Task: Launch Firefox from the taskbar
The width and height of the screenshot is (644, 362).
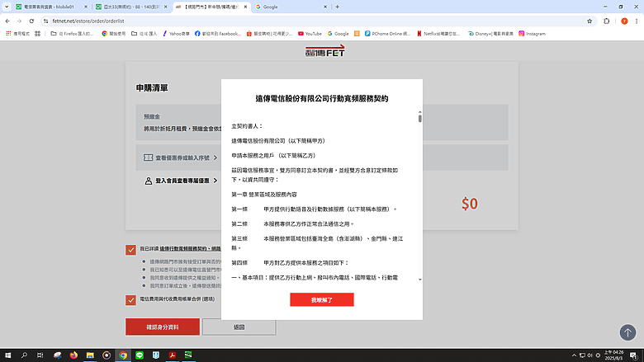Action: 73,355
